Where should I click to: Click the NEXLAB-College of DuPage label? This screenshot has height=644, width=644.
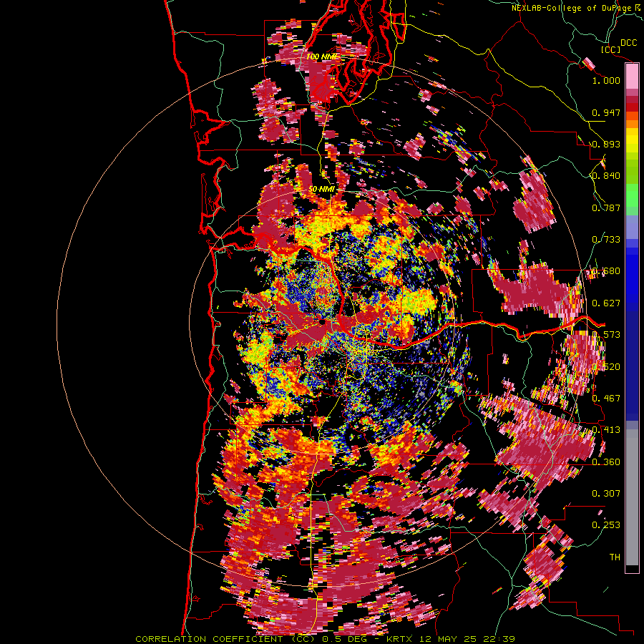pyautogui.click(x=572, y=8)
